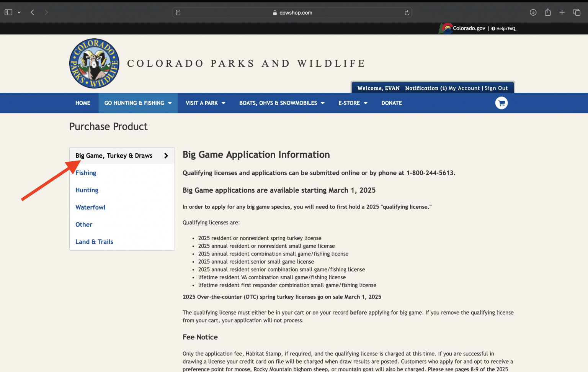This screenshot has width=588, height=372.
Task: Open the Fishing category
Action: tap(85, 173)
